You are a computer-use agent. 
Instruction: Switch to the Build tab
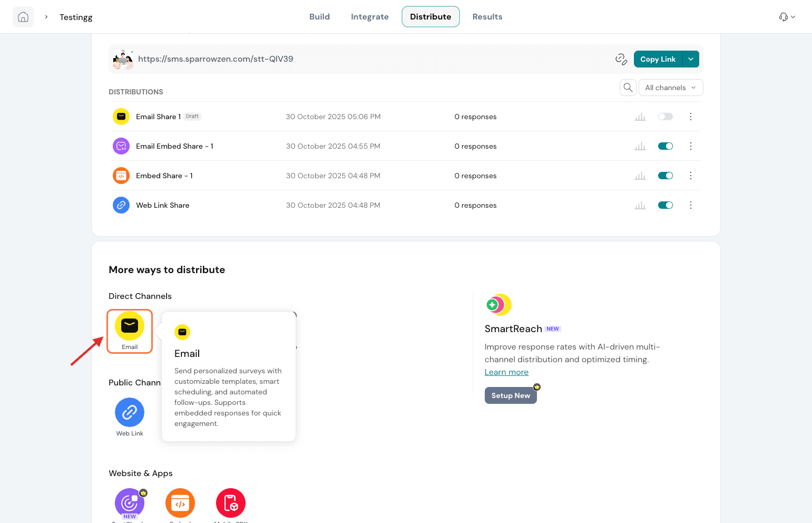(x=319, y=17)
